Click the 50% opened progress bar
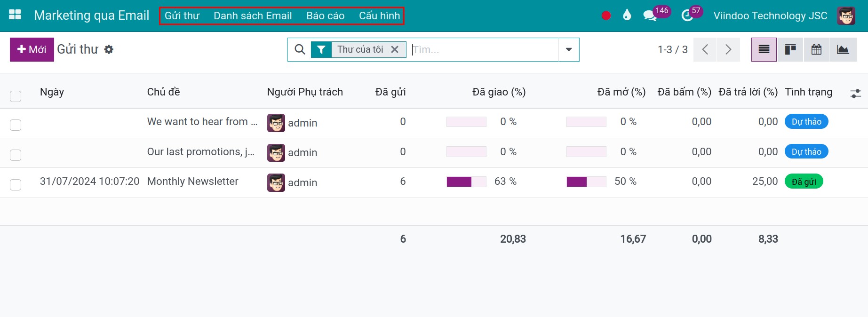The width and height of the screenshot is (868, 317). [586, 182]
